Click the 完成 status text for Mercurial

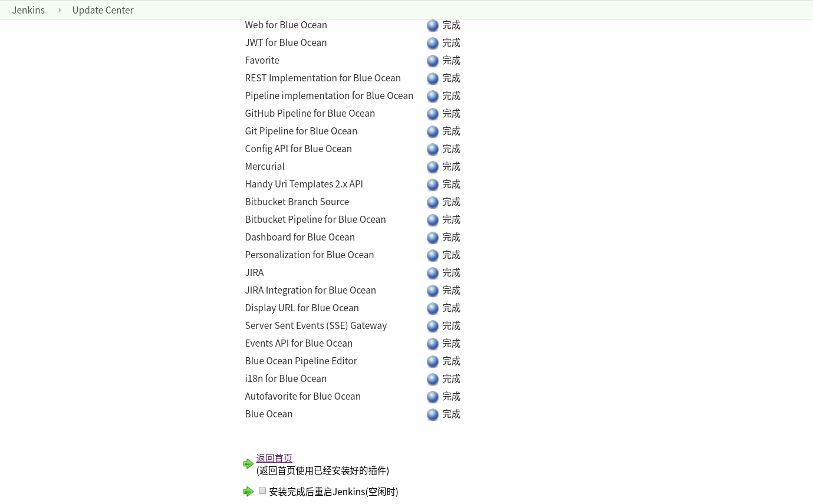point(452,167)
